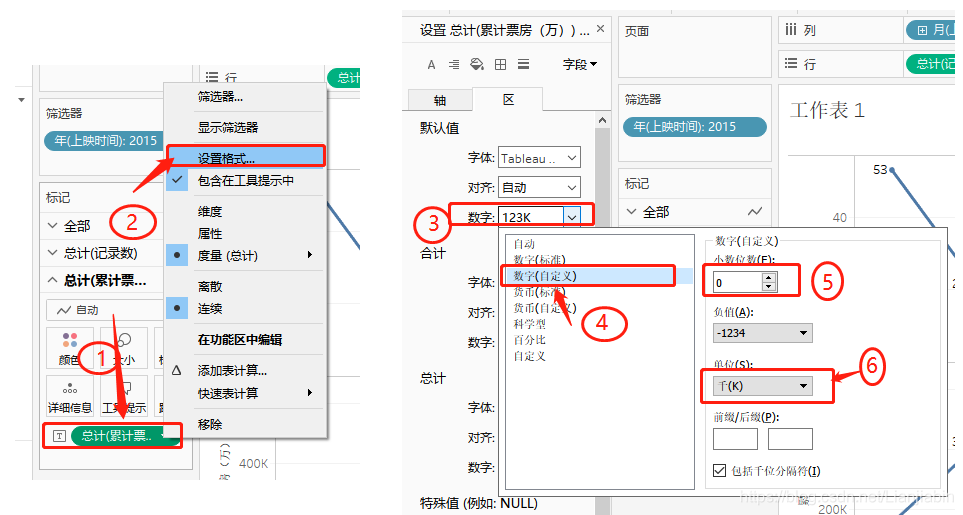The image size is (963, 515).
Task: Click 年(上映时间): 2015 filter pill in right screenshot
Action: pyautogui.click(x=695, y=126)
